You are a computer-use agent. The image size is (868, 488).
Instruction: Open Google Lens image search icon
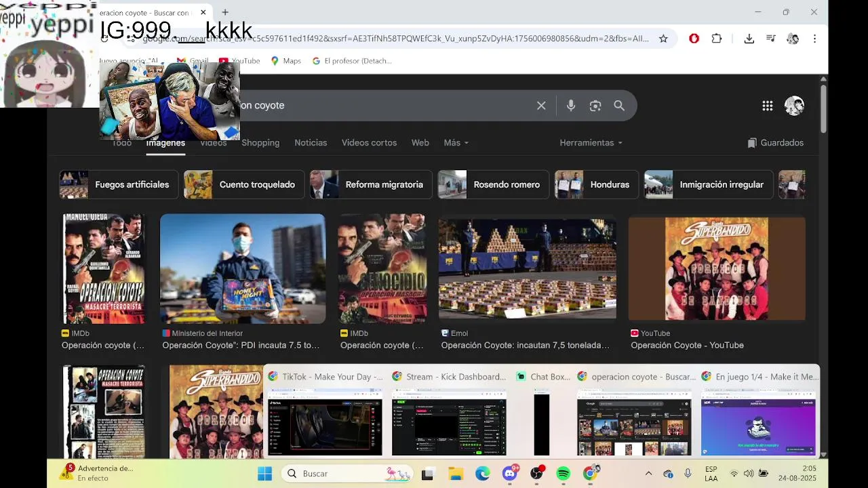[x=595, y=106]
